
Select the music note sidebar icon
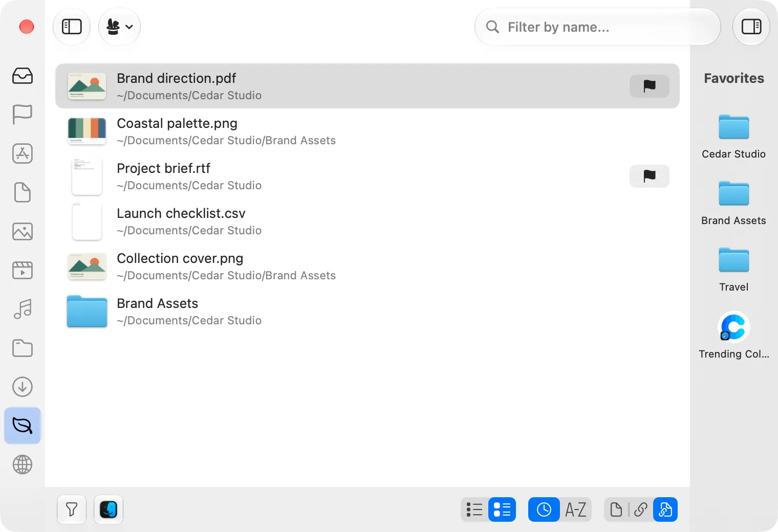(x=23, y=309)
